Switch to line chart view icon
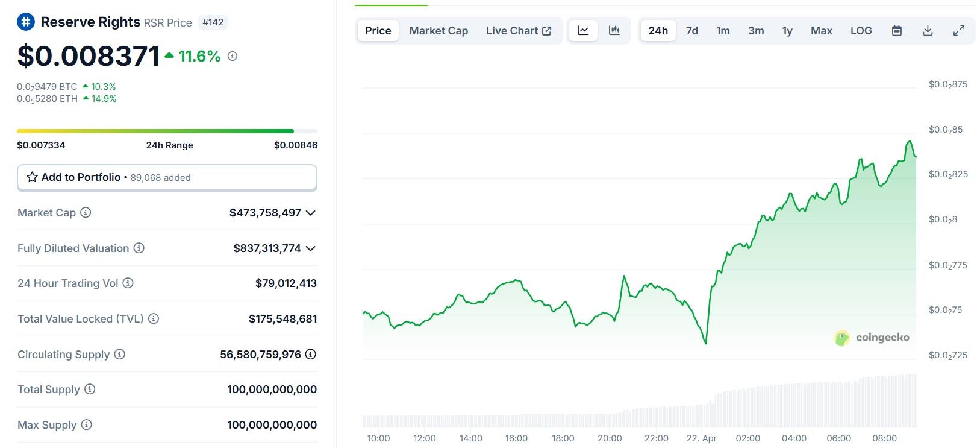 583,31
